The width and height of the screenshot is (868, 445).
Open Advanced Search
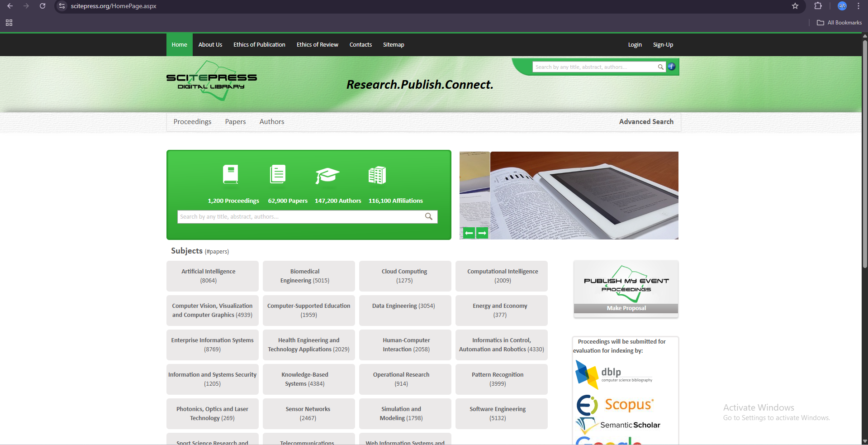tap(646, 122)
